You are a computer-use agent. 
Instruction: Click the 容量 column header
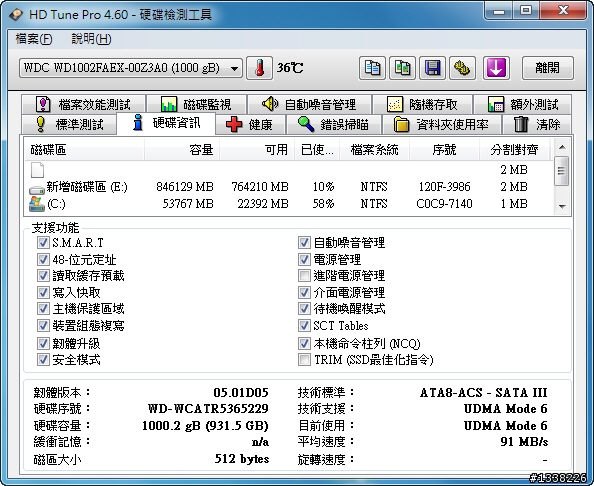pyautogui.click(x=182, y=150)
